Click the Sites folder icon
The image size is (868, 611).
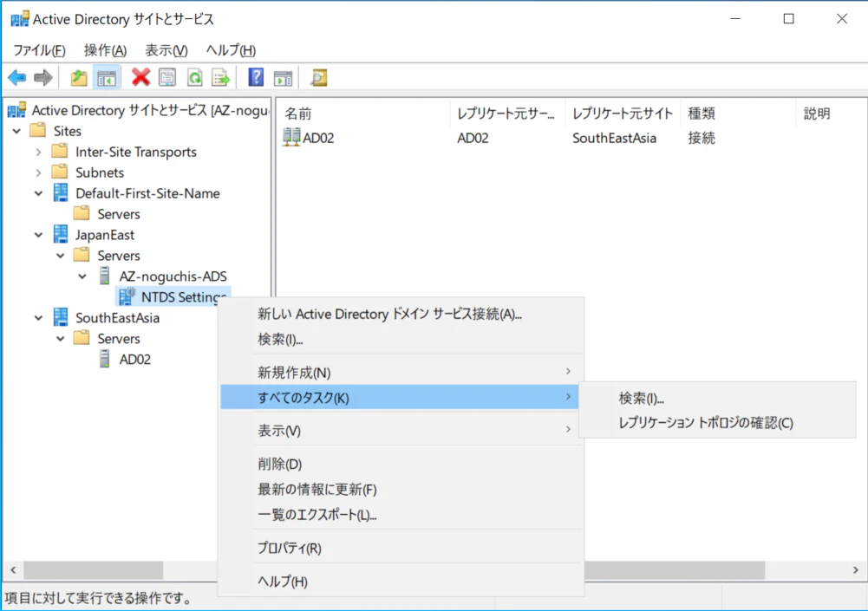(x=37, y=131)
